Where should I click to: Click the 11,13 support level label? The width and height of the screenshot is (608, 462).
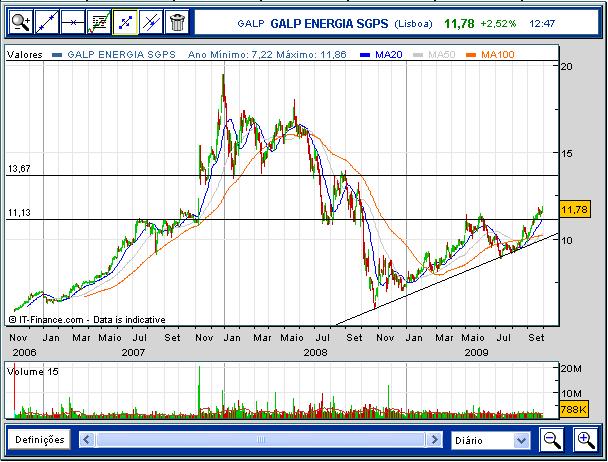(x=19, y=213)
